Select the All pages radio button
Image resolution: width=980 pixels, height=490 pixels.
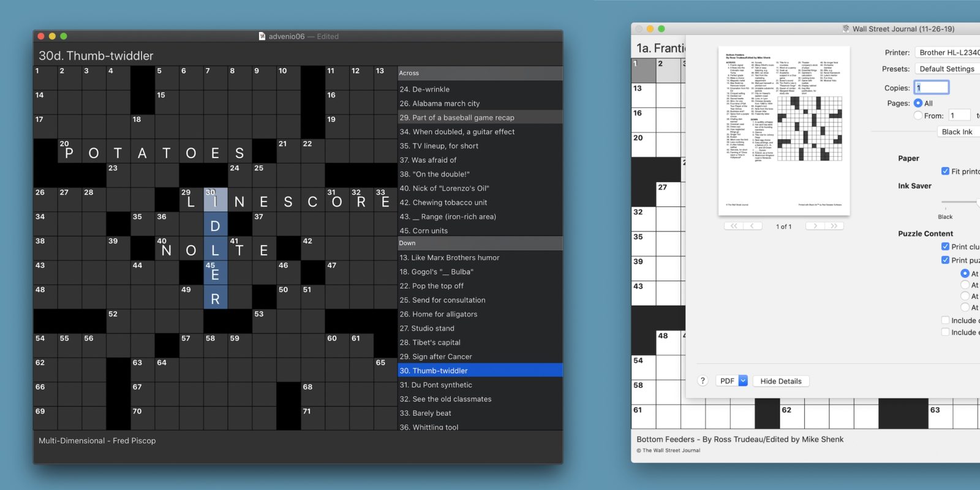point(918,103)
